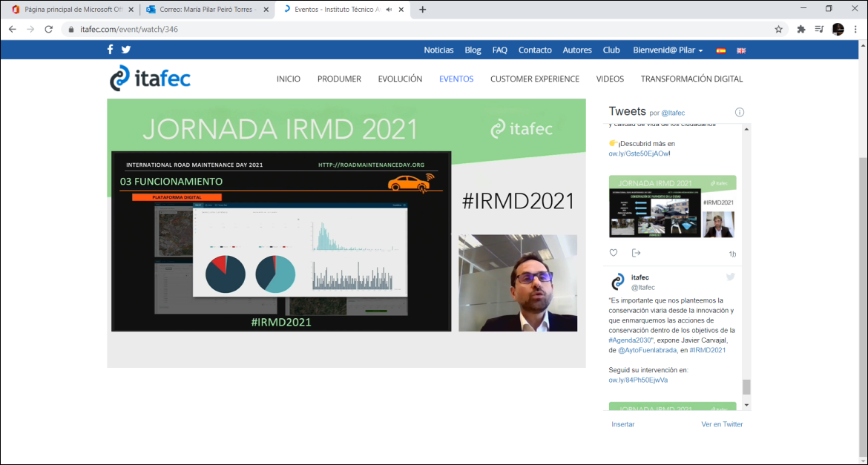Share the tweet using the share icon
Screen dimensions: 868x465
click(636, 253)
